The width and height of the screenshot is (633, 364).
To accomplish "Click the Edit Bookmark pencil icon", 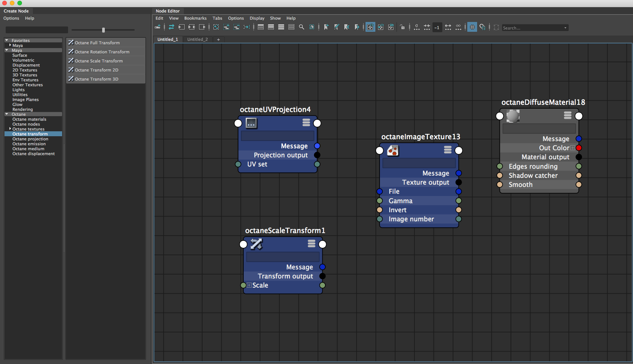I will [x=336, y=27].
